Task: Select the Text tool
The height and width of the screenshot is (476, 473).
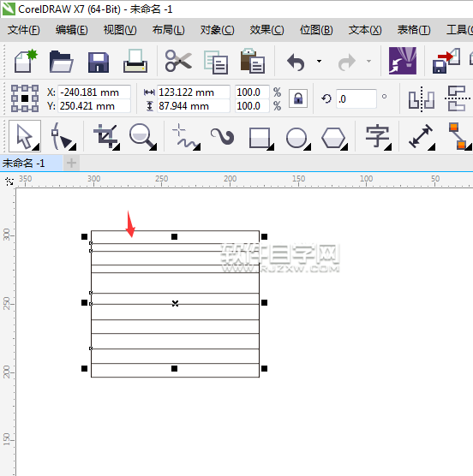Action: (x=378, y=136)
